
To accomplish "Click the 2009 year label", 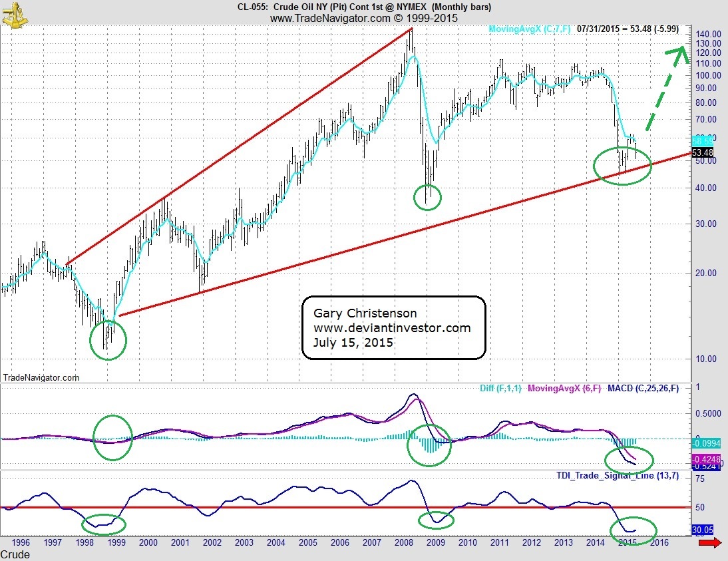I will [435, 542].
